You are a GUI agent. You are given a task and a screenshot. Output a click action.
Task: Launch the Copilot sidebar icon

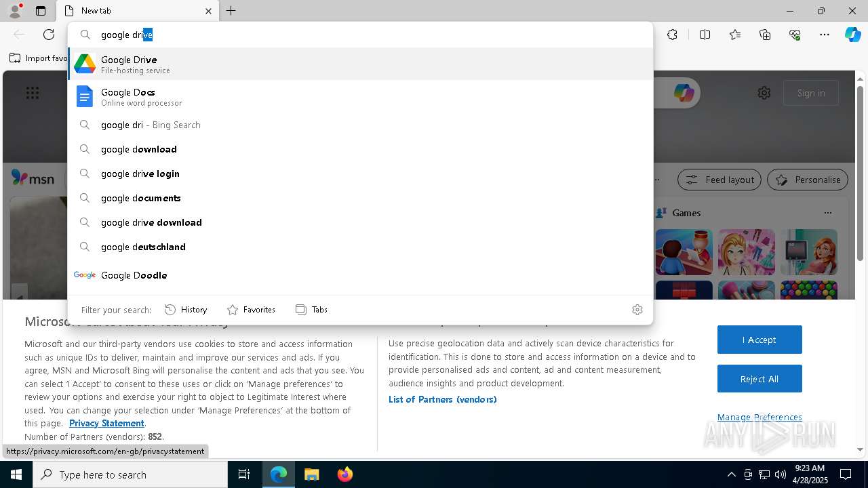(852, 35)
